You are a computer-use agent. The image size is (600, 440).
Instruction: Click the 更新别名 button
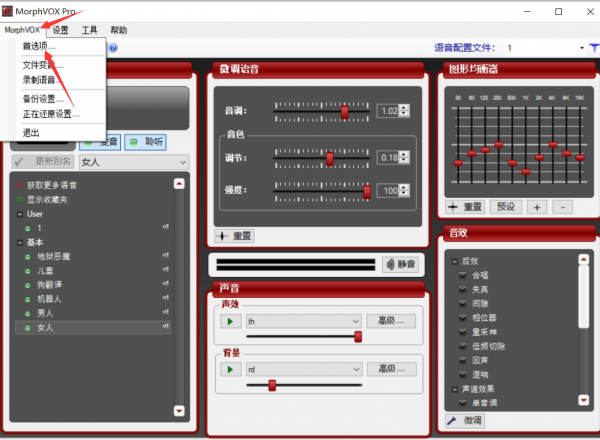coord(42,161)
